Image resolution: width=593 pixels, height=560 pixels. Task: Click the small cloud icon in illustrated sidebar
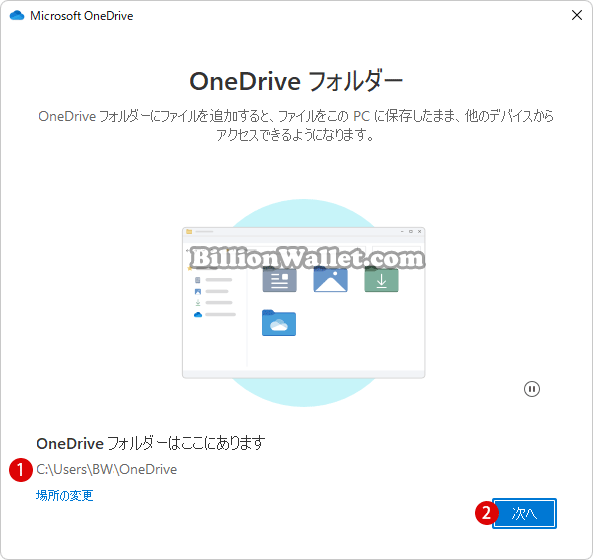click(x=198, y=314)
